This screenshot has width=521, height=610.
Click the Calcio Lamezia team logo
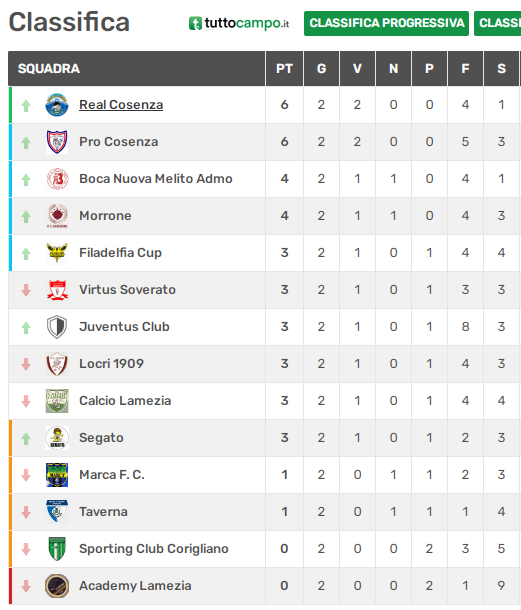coord(57,401)
